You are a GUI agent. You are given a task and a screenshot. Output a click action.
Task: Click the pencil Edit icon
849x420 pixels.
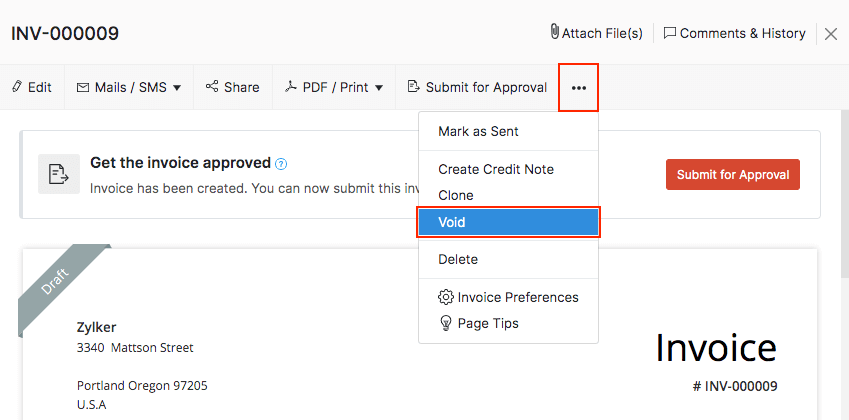click(x=17, y=87)
